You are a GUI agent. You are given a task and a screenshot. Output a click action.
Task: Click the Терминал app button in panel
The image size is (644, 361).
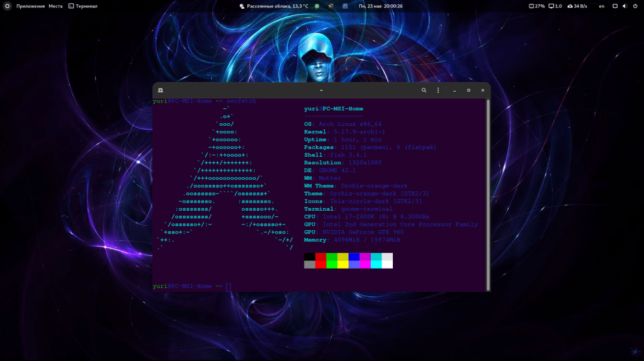[x=82, y=6]
